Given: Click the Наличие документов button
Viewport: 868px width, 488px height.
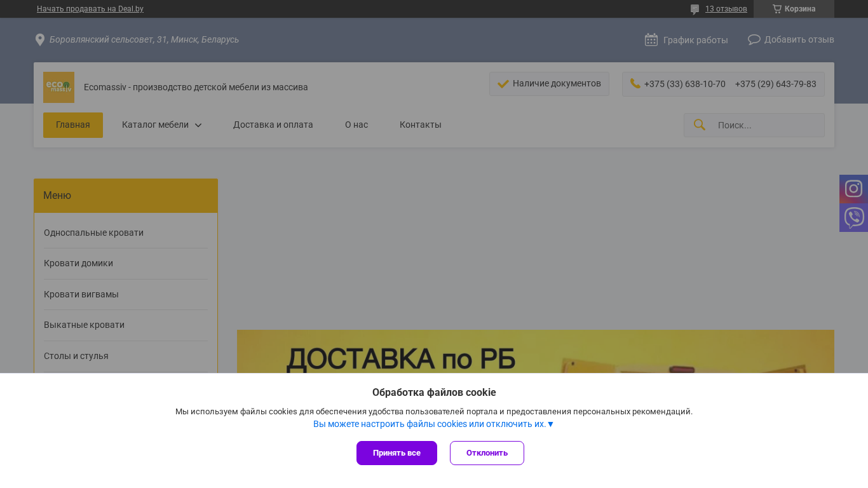Looking at the screenshot, I should [x=549, y=84].
